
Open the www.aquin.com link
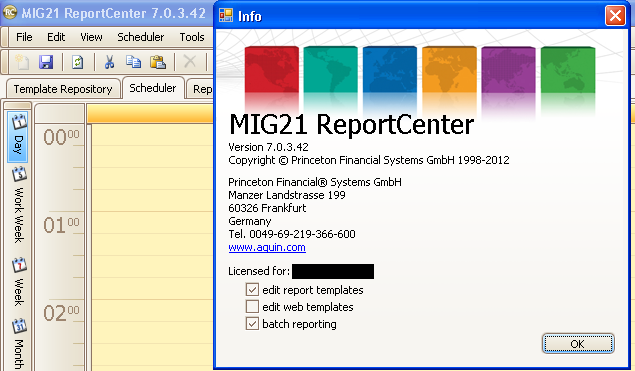(x=267, y=247)
